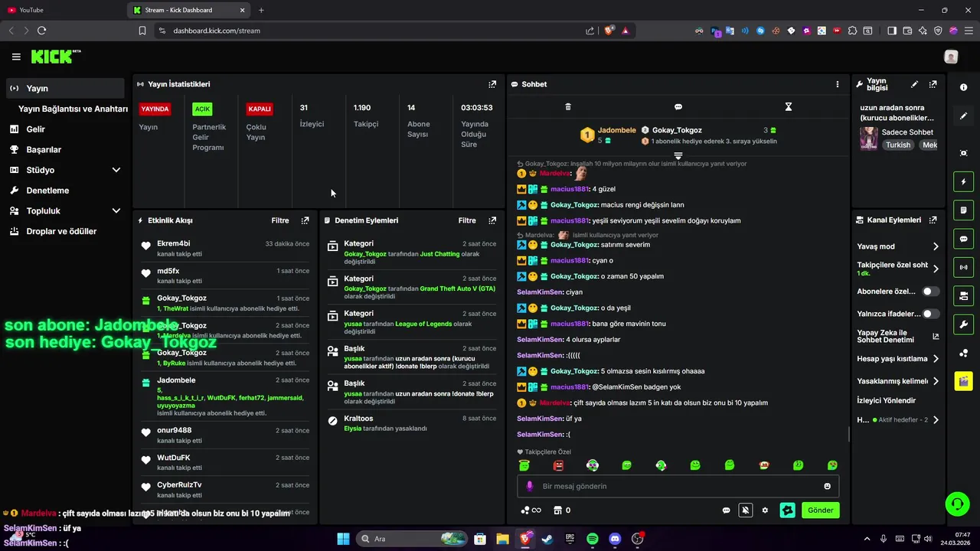Screen dimensions: 980x551
Task: Click the teal Kick star badge icon
Action: click(x=787, y=510)
